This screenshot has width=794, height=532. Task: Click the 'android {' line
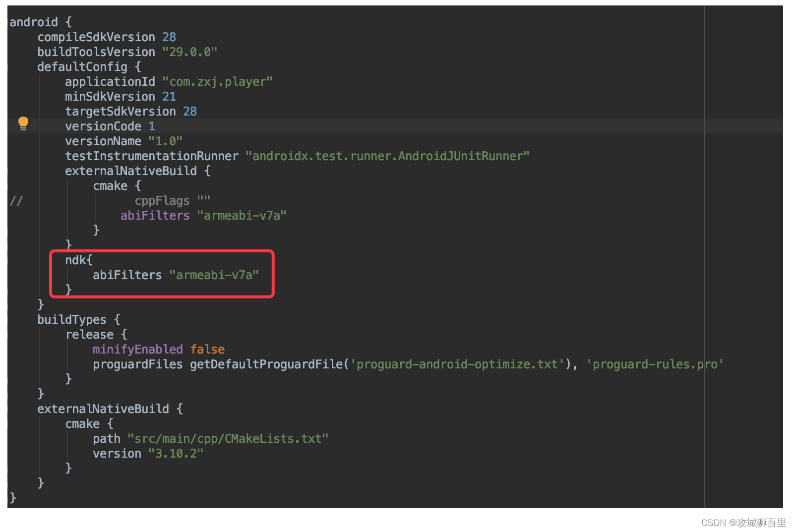tap(41, 22)
